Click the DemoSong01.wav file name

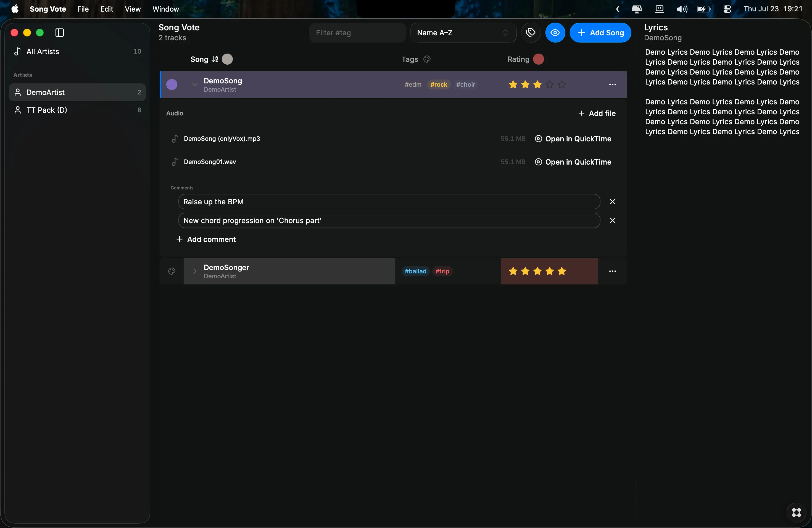pyautogui.click(x=210, y=162)
